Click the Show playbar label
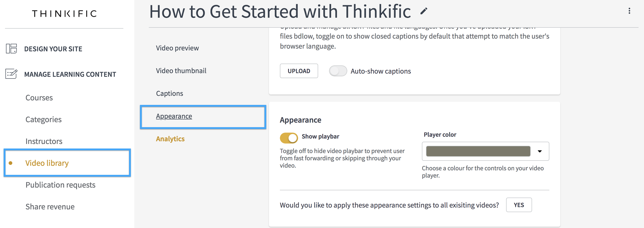 (x=320, y=136)
